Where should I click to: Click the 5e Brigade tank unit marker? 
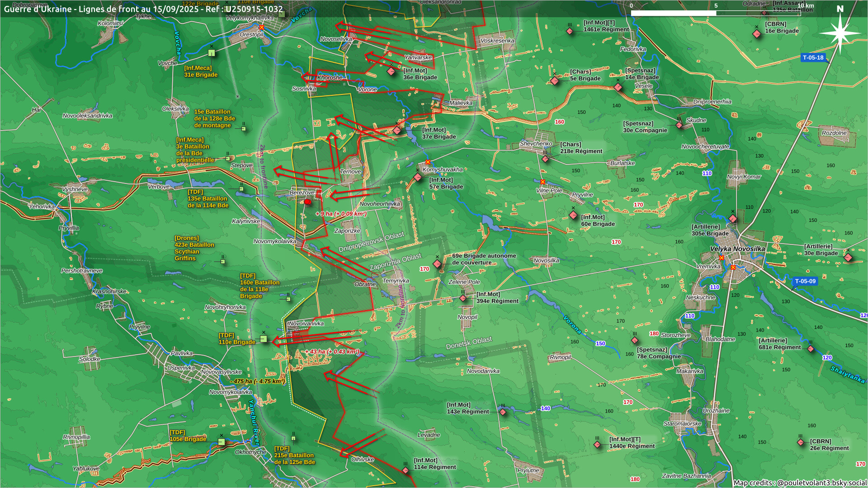coord(555,81)
